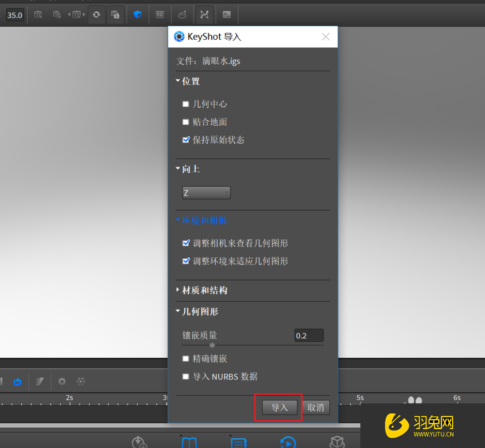
Task: Click the Library book icon at the bottom
Action: pyautogui.click(x=189, y=441)
